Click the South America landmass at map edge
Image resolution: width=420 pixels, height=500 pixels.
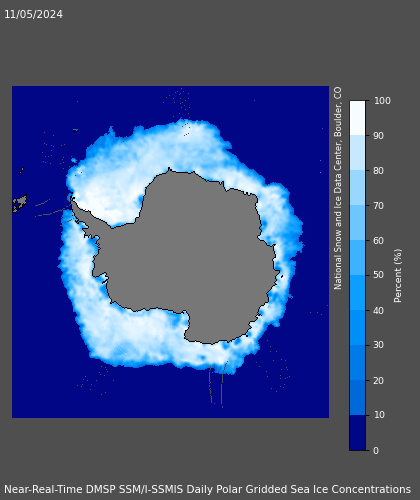[19, 203]
